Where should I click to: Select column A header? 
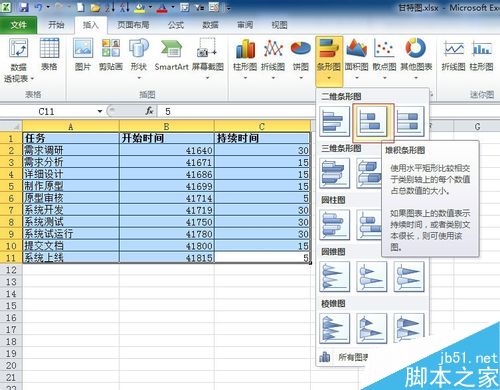(71, 126)
